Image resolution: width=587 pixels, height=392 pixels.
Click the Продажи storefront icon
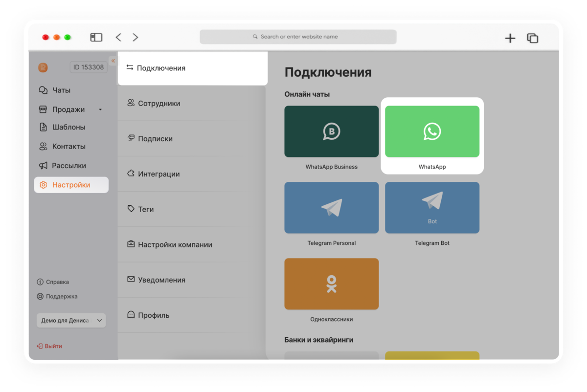click(43, 109)
